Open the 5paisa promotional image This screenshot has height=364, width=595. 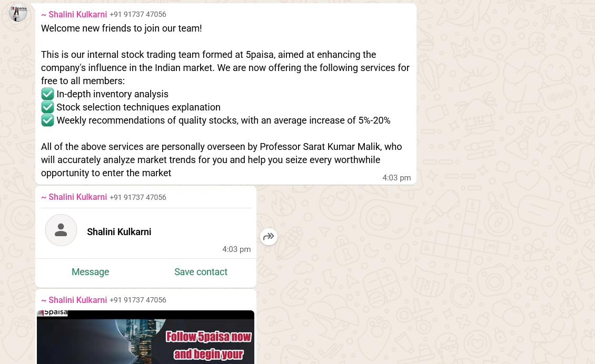tap(145, 337)
